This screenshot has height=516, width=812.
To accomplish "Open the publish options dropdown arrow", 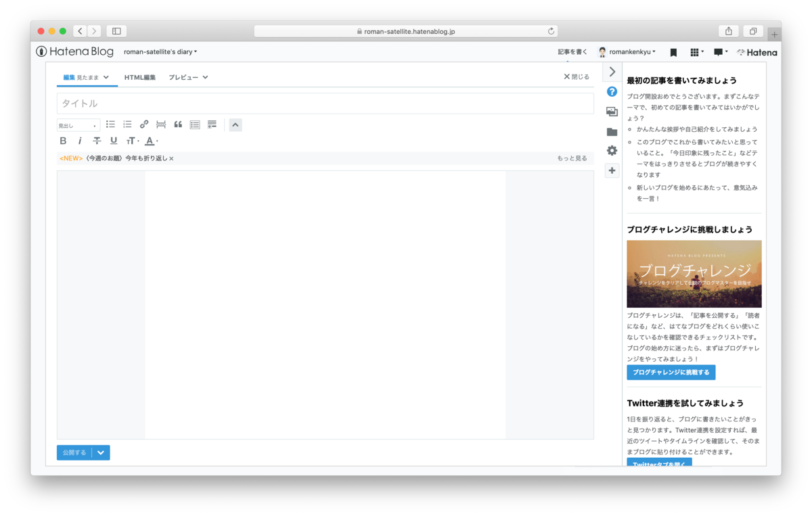I will (x=101, y=452).
